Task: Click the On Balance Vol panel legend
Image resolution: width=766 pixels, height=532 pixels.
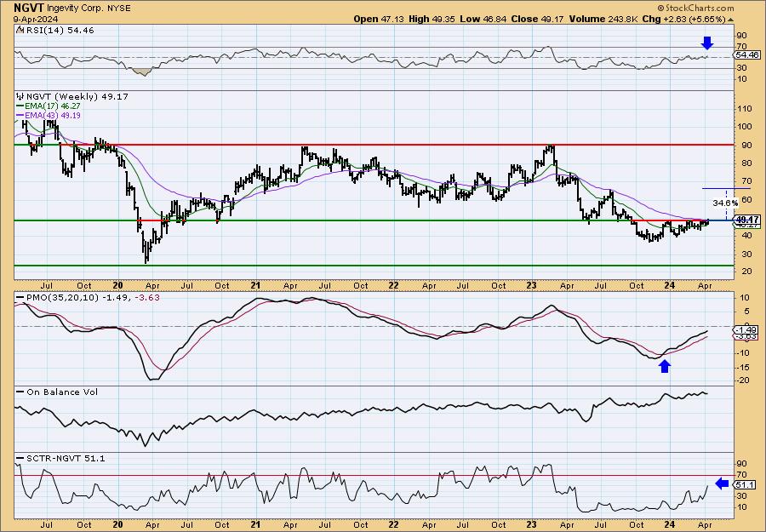Action: click(62, 392)
